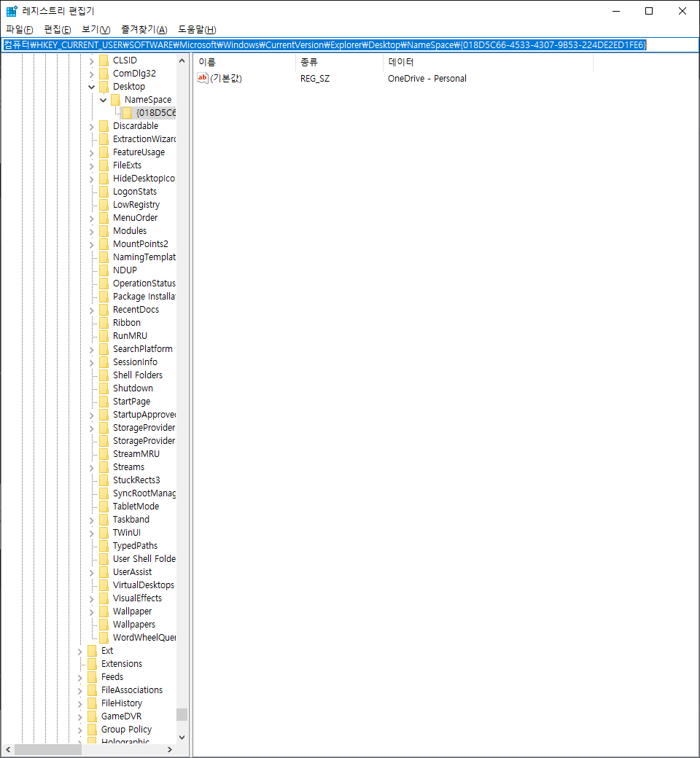This screenshot has height=758, width=700.
Task: Open the 도움말(H) menu
Action: coord(197,29)
